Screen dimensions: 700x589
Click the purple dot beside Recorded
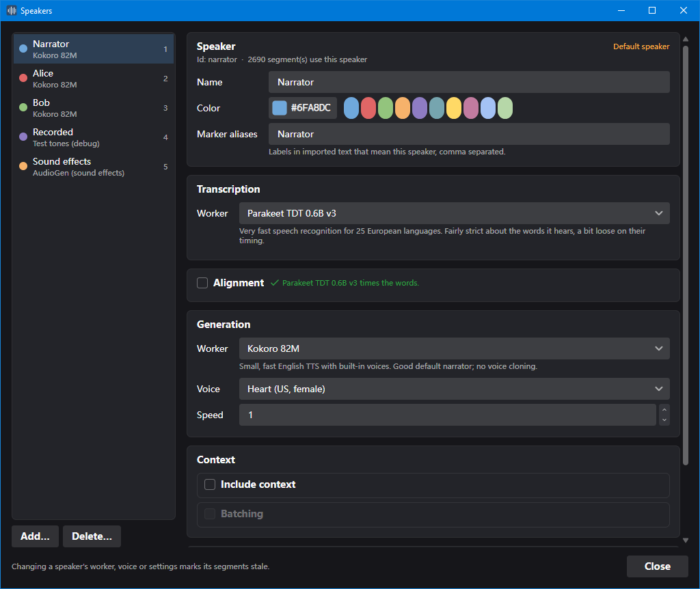coord(23,137)
